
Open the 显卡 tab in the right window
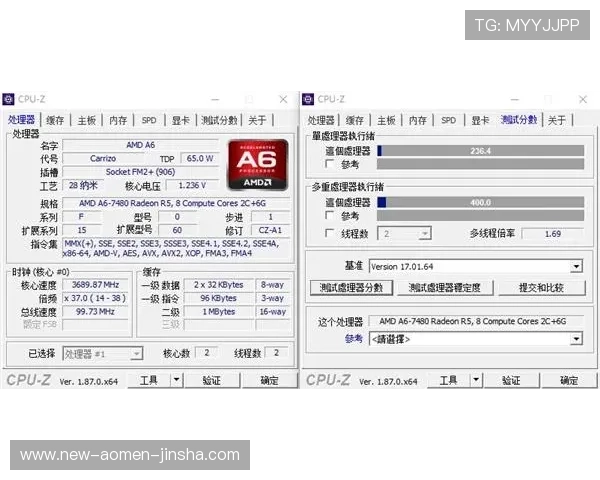tap(480, 120)
